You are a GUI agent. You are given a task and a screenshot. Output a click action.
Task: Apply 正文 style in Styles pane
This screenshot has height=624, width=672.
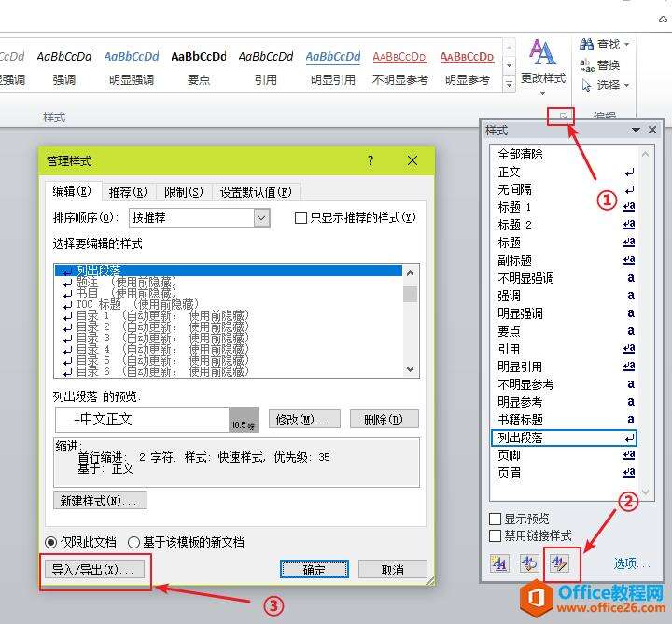(564, 173)
